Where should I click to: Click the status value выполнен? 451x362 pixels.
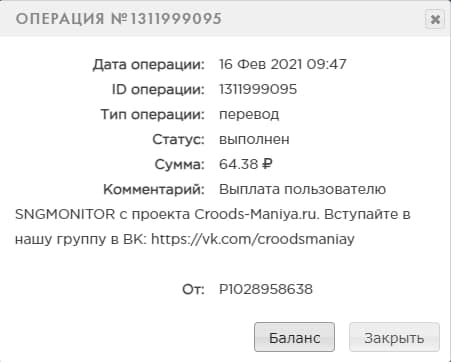click(254, 139)
